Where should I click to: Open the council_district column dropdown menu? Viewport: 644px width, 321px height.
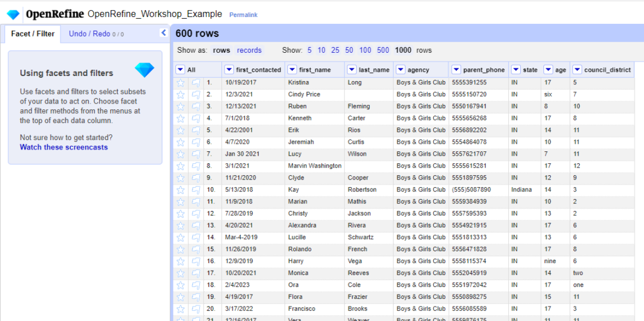tap(577, 70)
